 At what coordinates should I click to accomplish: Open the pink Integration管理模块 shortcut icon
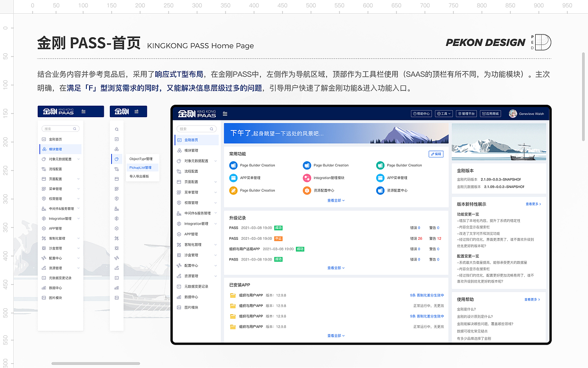(306, 178)
